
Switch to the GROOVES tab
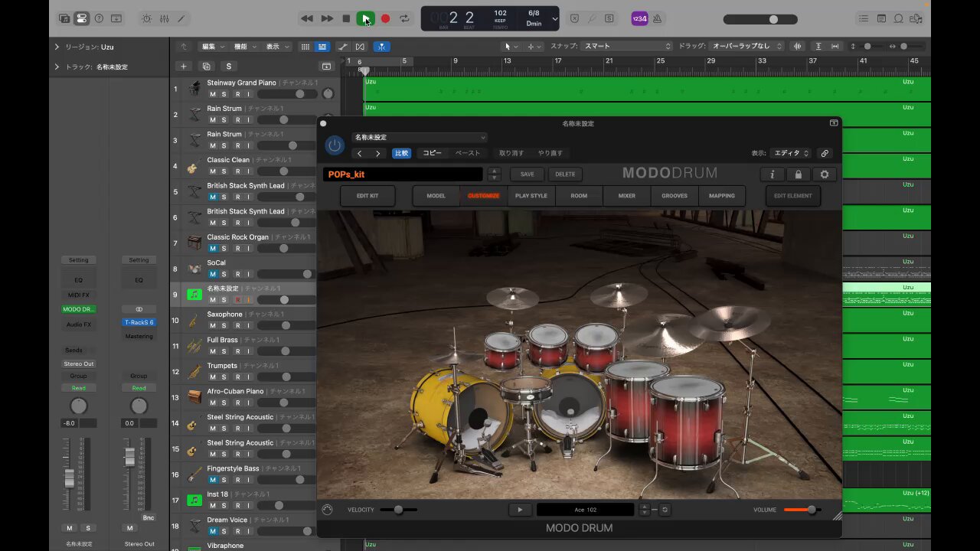tap(675, 196)
